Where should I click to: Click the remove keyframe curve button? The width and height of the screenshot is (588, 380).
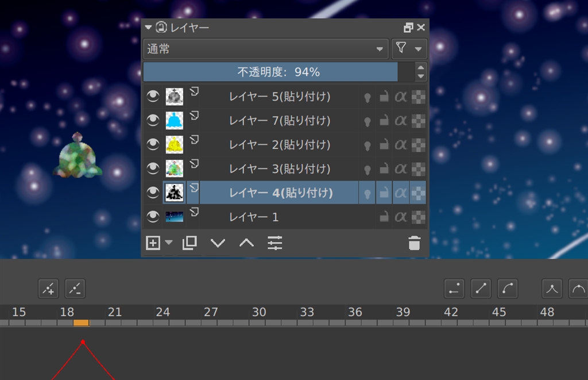click(x=75, y=289)
